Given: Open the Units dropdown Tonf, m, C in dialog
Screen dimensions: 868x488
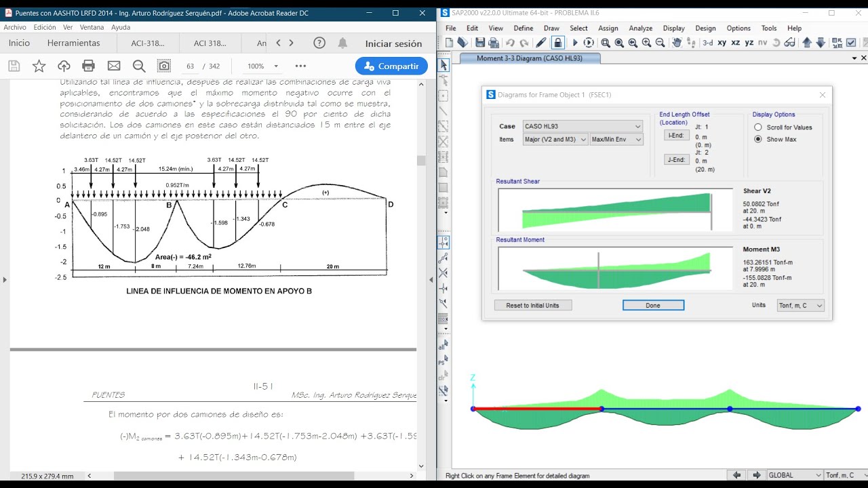Looking at the screenshot, I should 801,306.
